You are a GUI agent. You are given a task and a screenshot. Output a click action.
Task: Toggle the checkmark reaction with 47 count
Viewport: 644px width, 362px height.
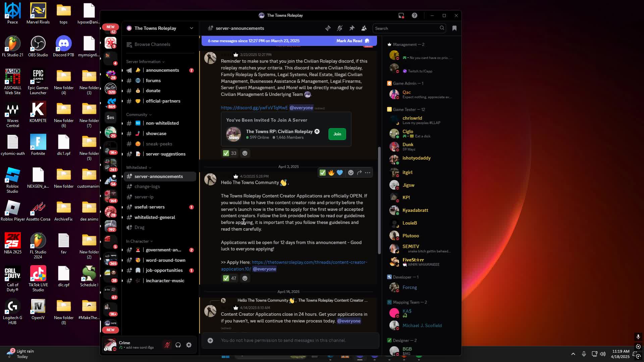tap(230, 278)
